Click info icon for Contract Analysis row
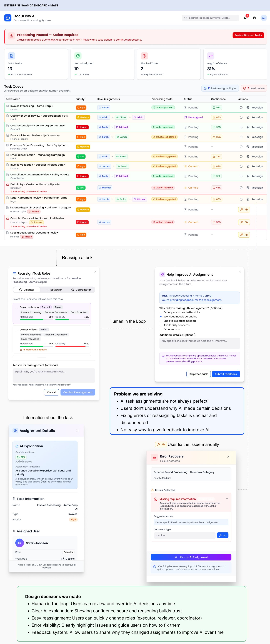This screenshot has width=270, height=644. tap(241, 127)
